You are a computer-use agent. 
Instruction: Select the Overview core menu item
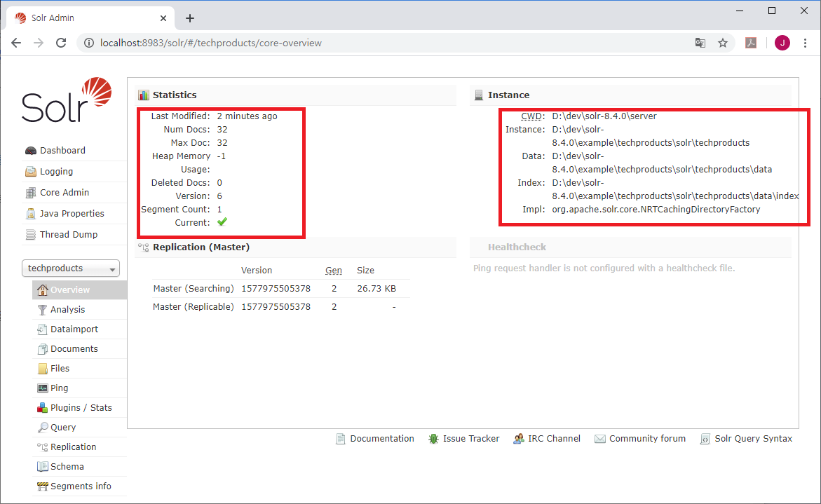point(80,290)
